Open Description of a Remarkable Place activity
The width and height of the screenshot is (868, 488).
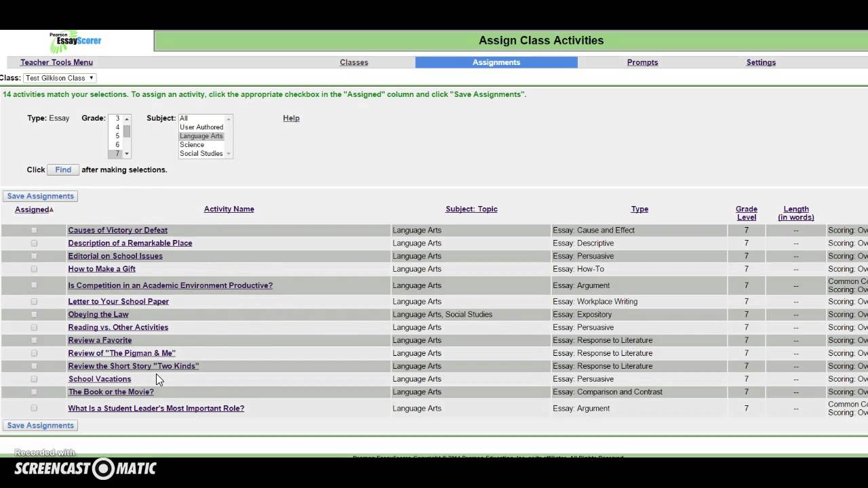pyautogui.click(x=130, y=243)
